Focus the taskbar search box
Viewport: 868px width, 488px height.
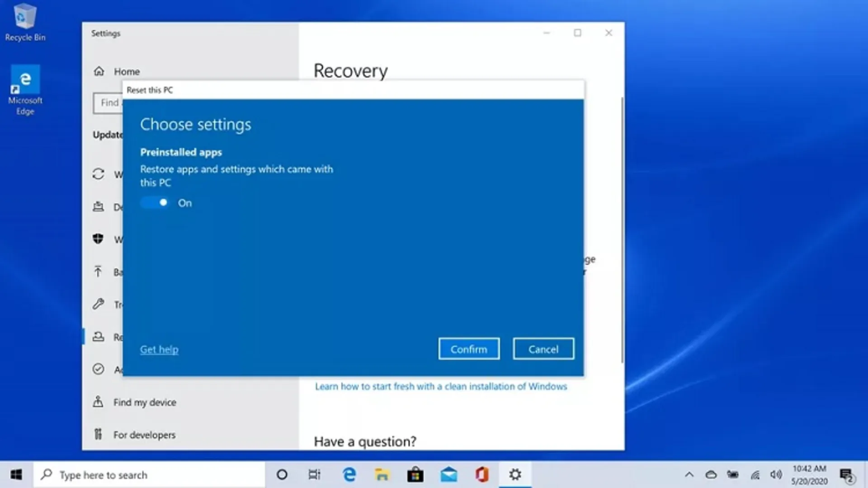click(x=149, y=475)
